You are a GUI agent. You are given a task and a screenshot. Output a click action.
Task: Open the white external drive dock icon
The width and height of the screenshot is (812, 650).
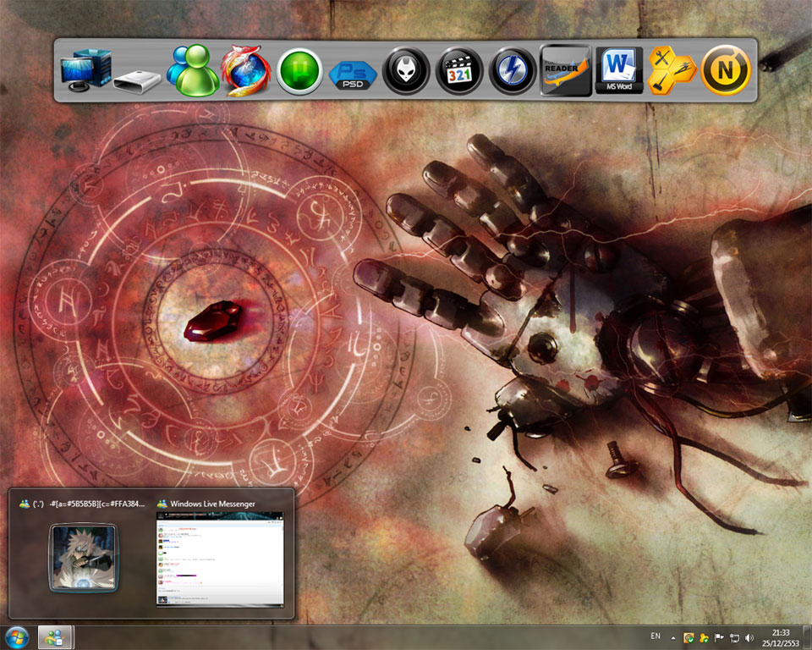137,82
